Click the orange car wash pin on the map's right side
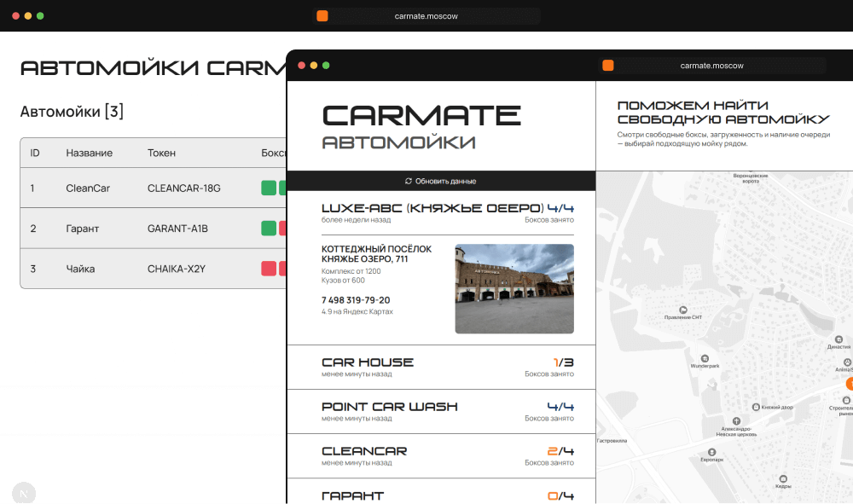Viewport: 853px width, 504px height. [850, 384]
